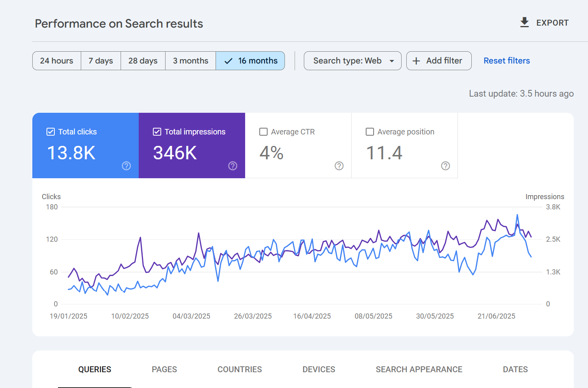This screenshot has height=388, width=588.
Task: Click the 08/05/2025 date label on chart
Action: [x=374, y=316]
